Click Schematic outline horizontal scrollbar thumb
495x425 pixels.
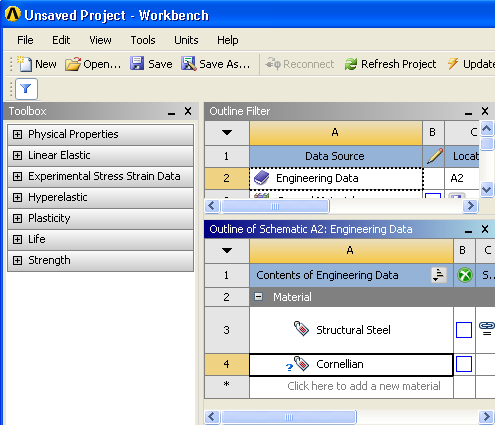tap(289, 417)
